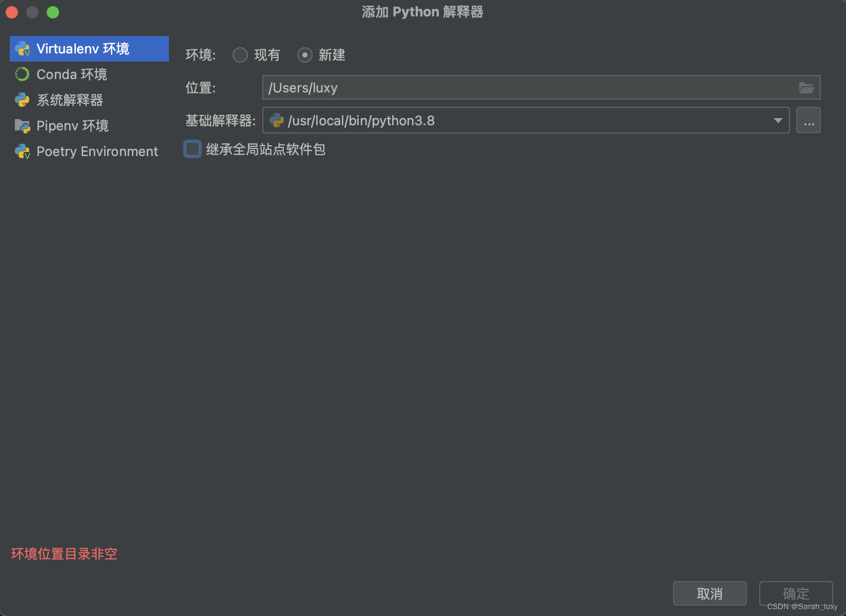Screen dimensions: 846x616
Task: Click the 基础解释器: label
Action: (221, 121)
